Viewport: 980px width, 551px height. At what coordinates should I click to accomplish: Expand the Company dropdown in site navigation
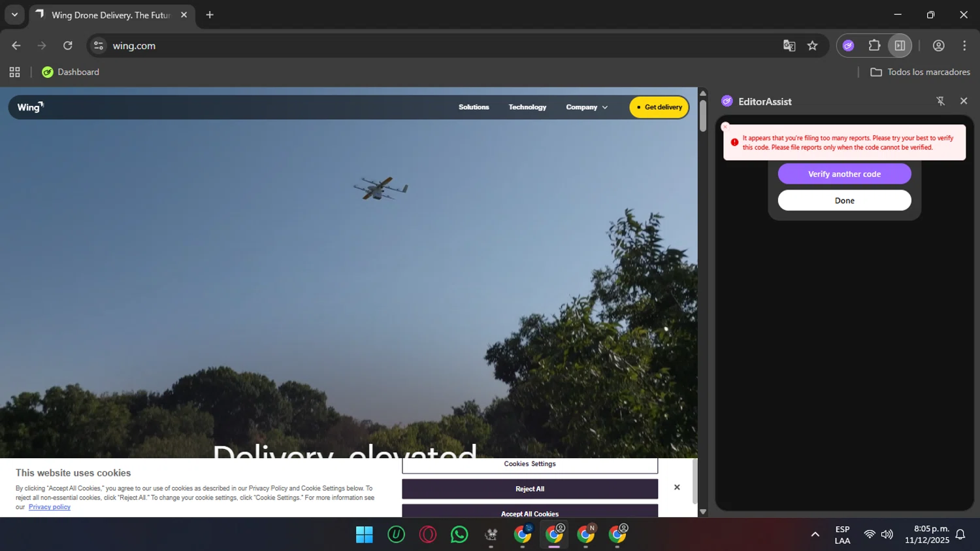point(587,107)
